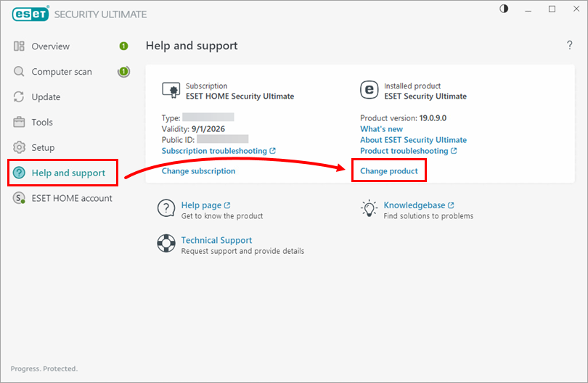Viewport: 588px width, 383px height.
Task: Select Overview in the sidebar
Action: (50, 46)
